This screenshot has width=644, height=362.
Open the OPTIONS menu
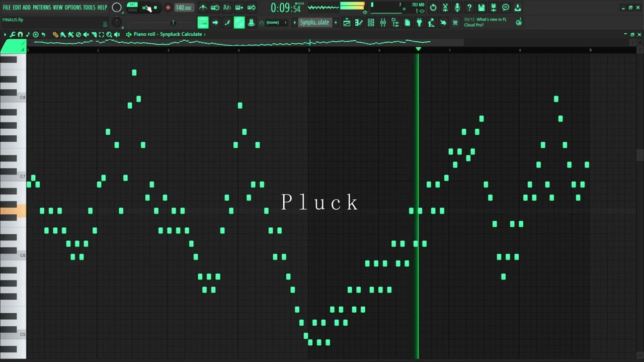(x=73, y=8)
